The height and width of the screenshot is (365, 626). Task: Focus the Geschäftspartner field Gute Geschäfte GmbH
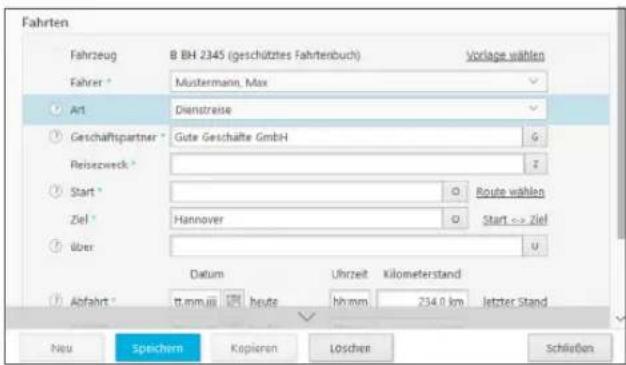[x=346, y=137]
